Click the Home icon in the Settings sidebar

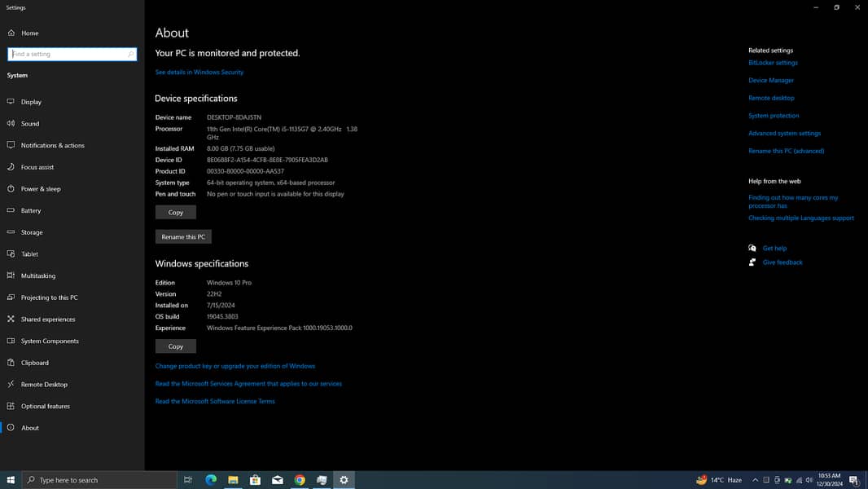click(11, 33)
